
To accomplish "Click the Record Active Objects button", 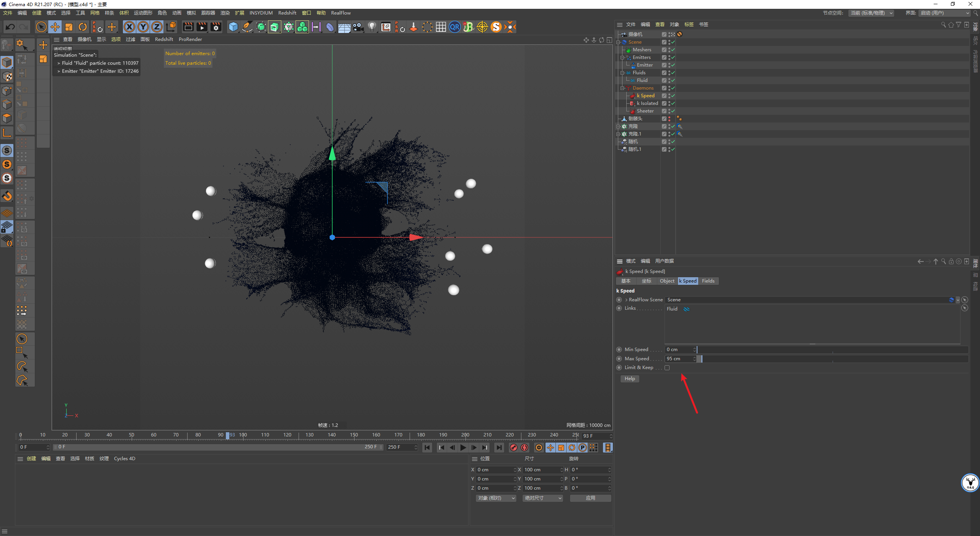I will coord(514,447).
